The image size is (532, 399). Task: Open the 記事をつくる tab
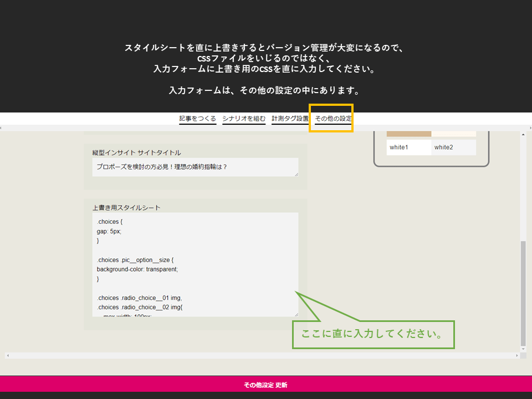197,119
